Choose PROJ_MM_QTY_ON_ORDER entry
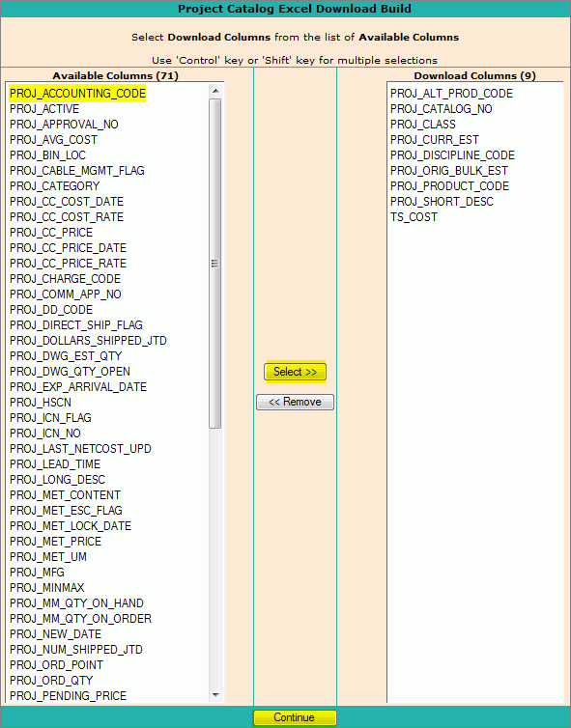 [x=80, y=619]
